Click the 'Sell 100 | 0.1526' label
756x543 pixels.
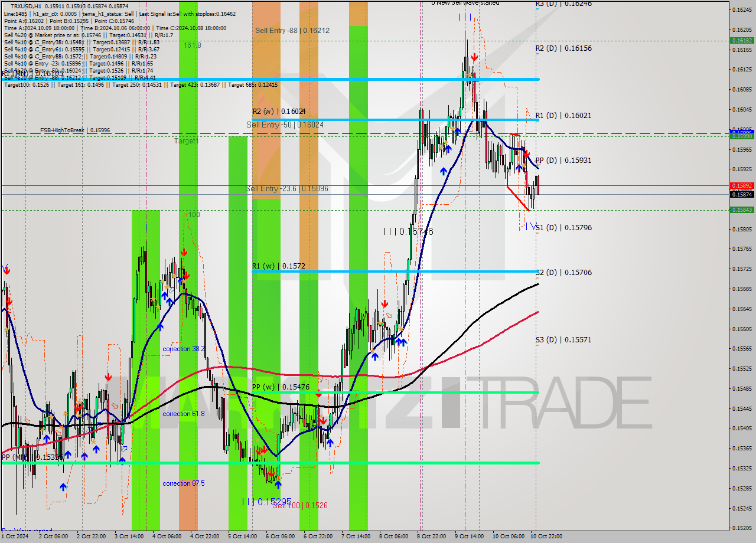(x=300, y=505)
